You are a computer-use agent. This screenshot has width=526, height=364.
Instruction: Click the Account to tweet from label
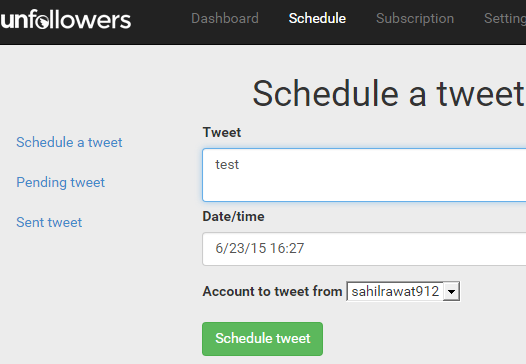point(272,291)
